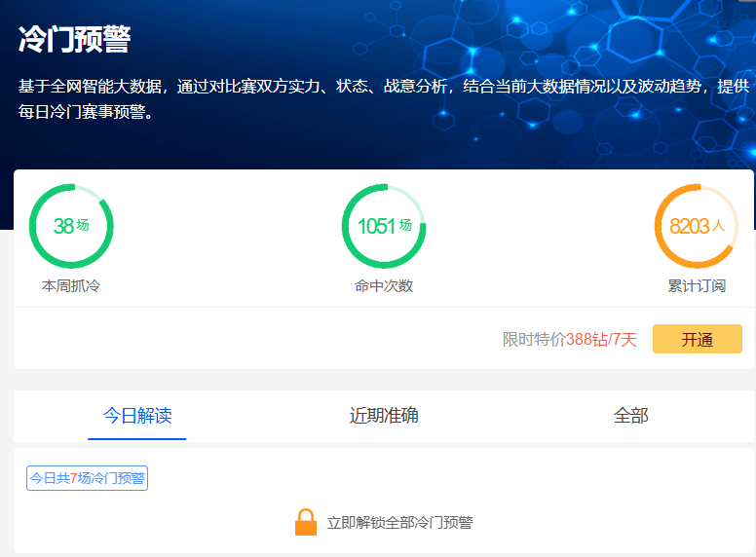Click the blue underline beneath 今日解读
The width and height of the screenshot is (756, 557).
[x=137, y=438]
